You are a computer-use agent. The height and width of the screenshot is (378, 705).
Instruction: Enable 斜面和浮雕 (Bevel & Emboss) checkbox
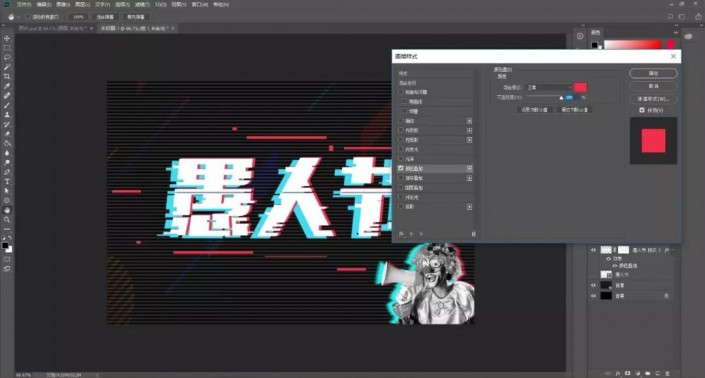coord(401,92)
